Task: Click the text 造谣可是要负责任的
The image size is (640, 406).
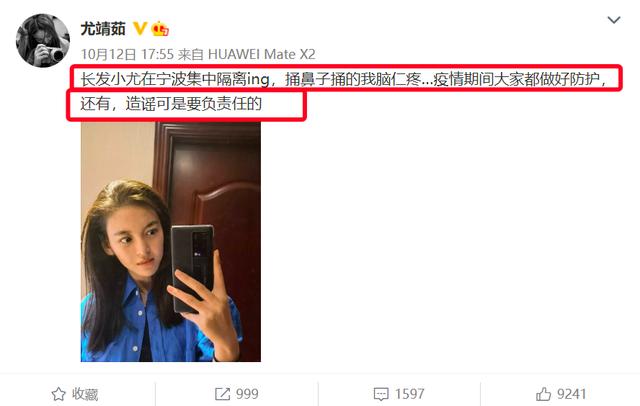Action: coord(194,104)
